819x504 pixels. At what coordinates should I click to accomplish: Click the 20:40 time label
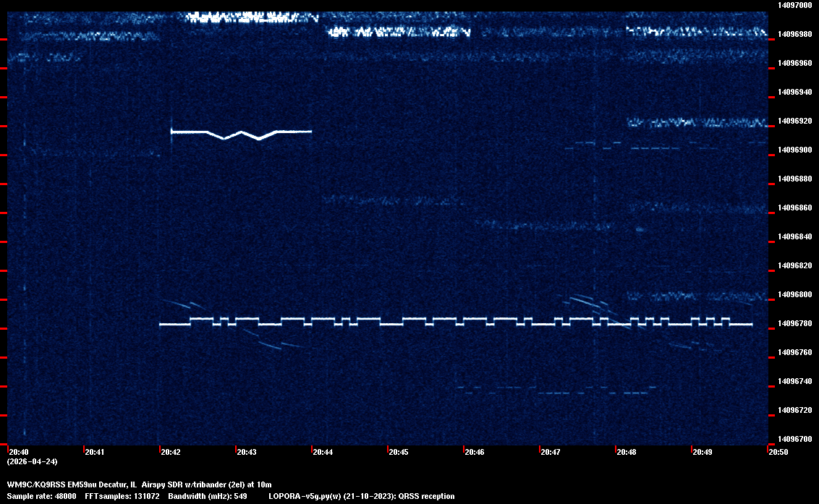[x=19, y=452]
